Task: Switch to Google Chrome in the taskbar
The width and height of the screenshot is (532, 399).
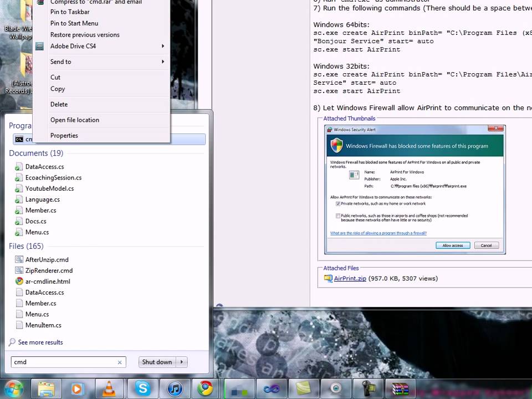Action: (206, 388)
